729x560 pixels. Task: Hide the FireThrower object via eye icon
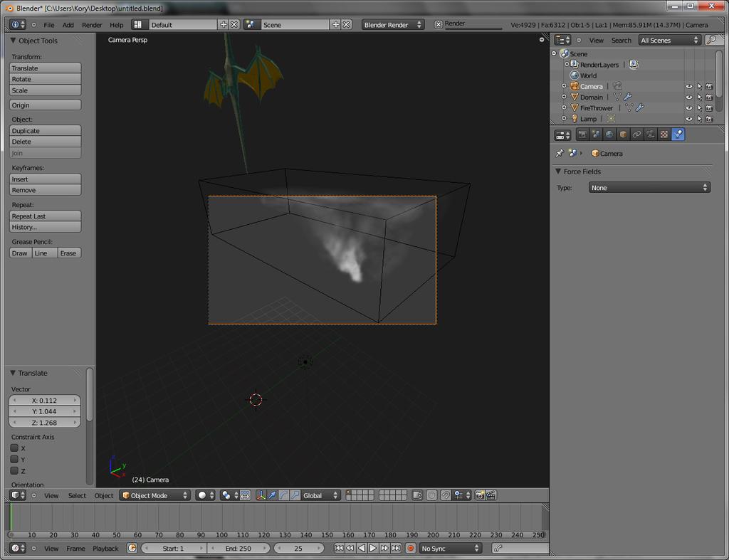coord(689,108)
